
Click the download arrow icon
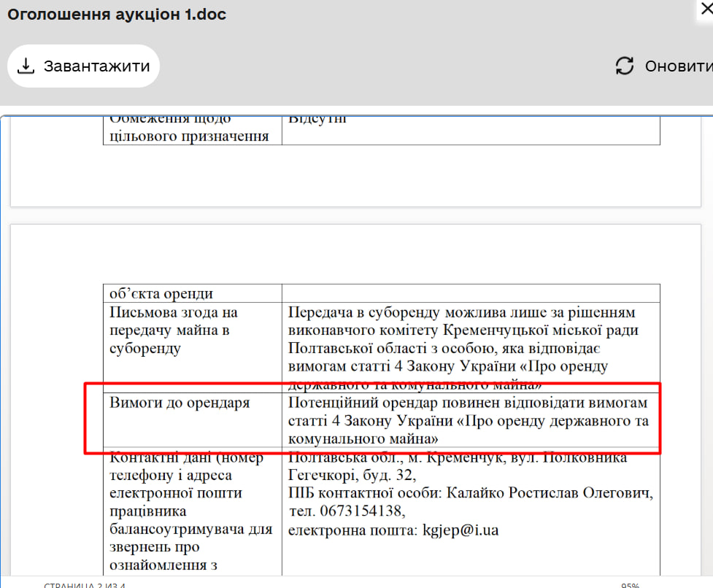[x=26, y=66]
